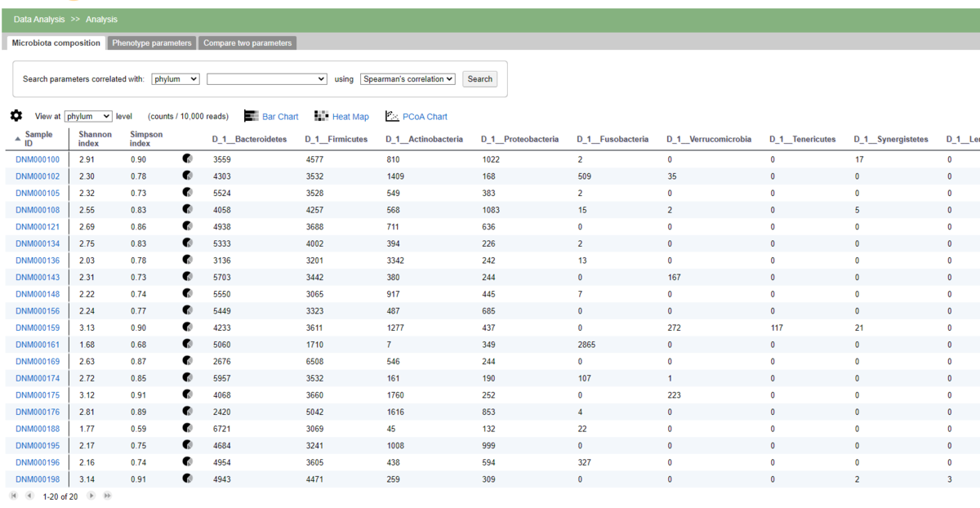Click the pie chart icon for DNM000161
This screenshot has width=980, height=508.
188,344
